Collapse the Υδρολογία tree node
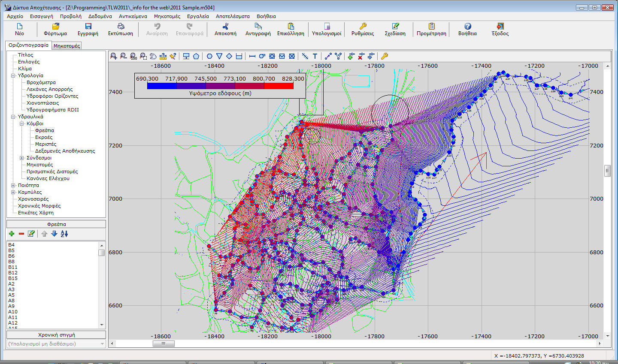618x364 pixels. (13, 75)
